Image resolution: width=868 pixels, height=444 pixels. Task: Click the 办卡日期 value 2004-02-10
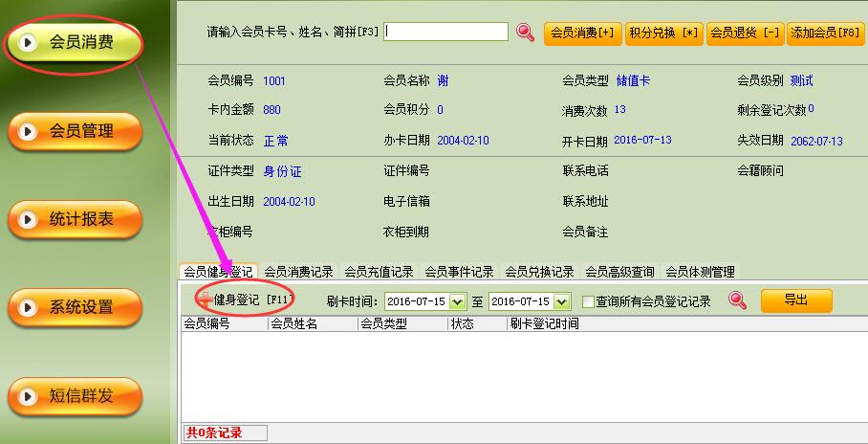464,141
